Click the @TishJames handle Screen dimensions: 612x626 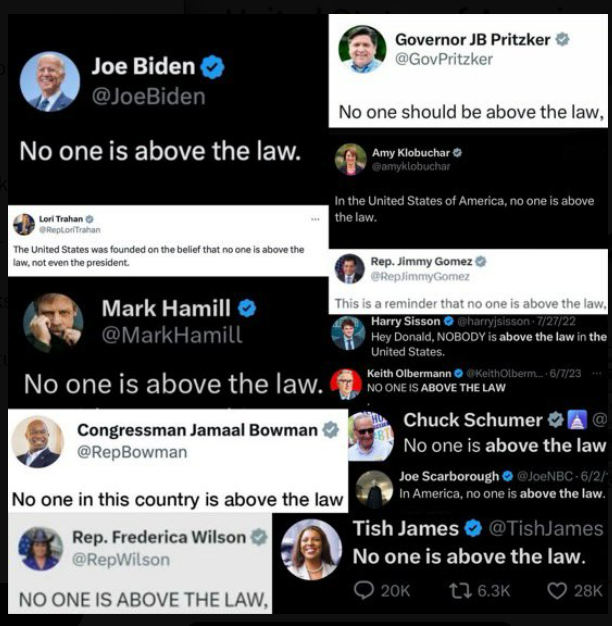click(x=546, y=529)
